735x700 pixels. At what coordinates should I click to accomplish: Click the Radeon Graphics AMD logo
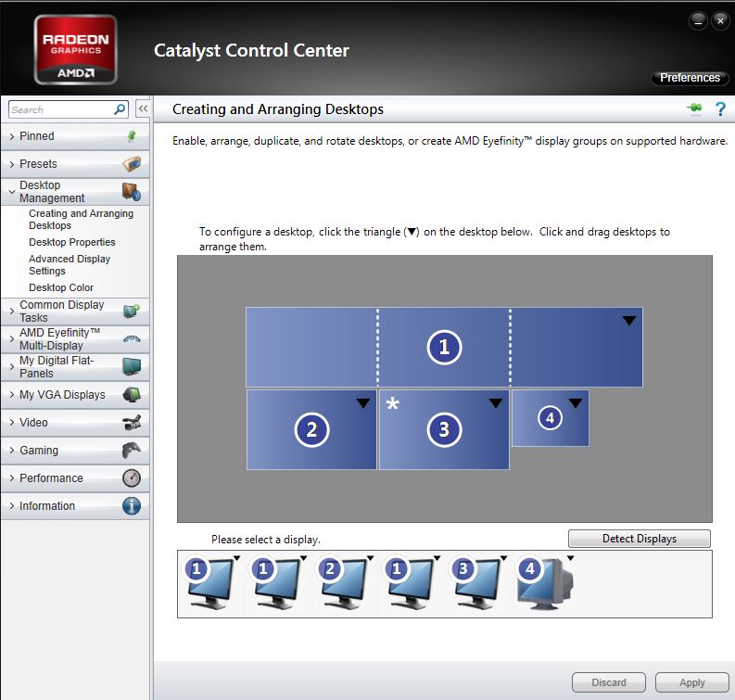click(75, 50)
